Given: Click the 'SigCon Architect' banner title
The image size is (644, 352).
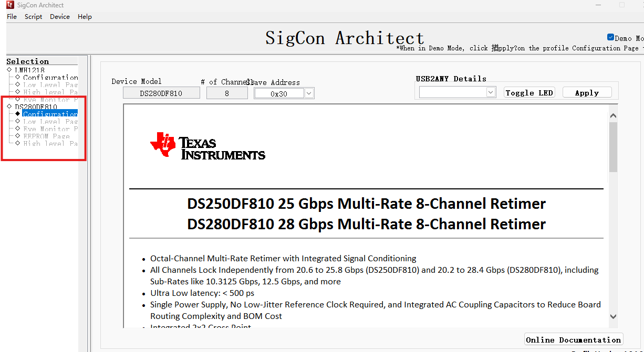Looking at the screenshot, I should pyautogui.click(x=345, y=38).
